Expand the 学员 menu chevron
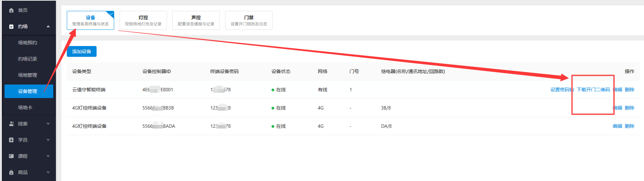Viewport: 644px width, 181px height. tap(48, 140)
